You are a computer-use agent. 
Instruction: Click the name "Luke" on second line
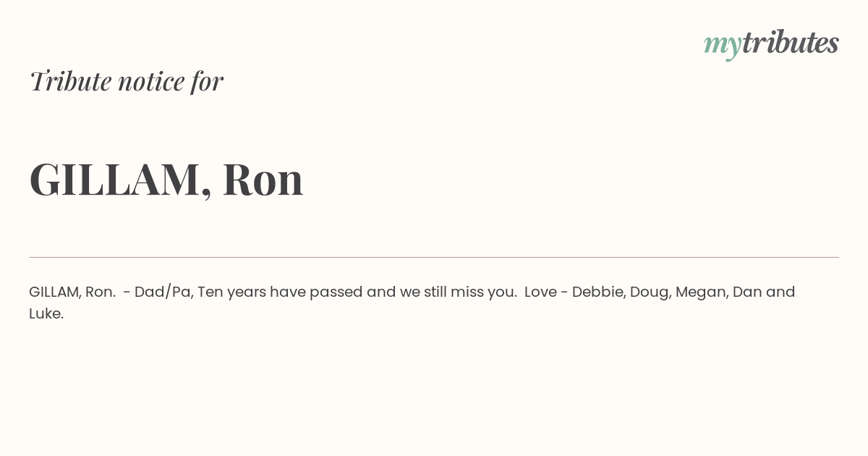click(x=46, y=313)
